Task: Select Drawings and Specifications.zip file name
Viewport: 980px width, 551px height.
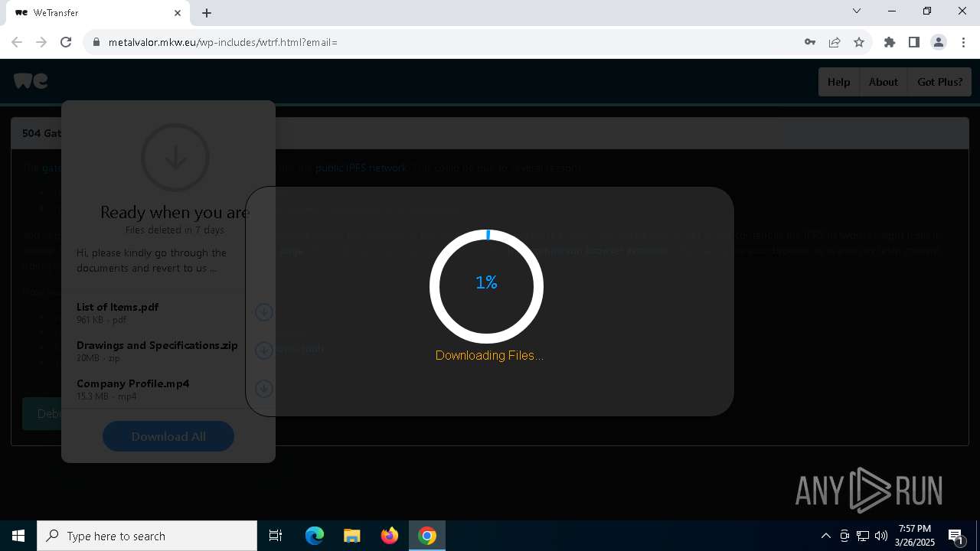Action: (x=157, y=345)
